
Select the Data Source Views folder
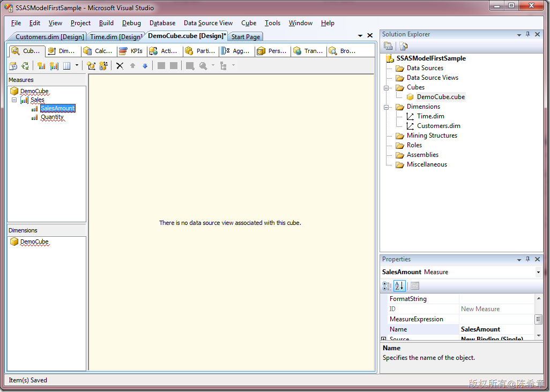point(433,78)
